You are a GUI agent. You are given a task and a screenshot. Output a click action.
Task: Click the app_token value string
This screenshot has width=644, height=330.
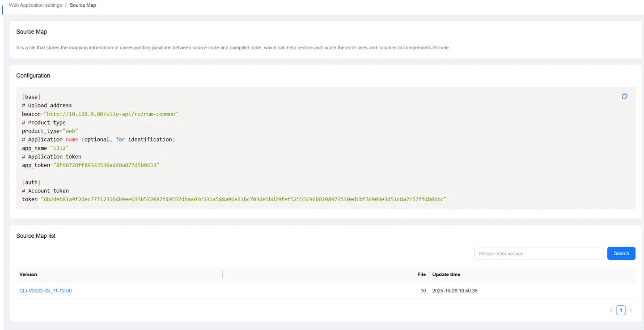[106, 165]
